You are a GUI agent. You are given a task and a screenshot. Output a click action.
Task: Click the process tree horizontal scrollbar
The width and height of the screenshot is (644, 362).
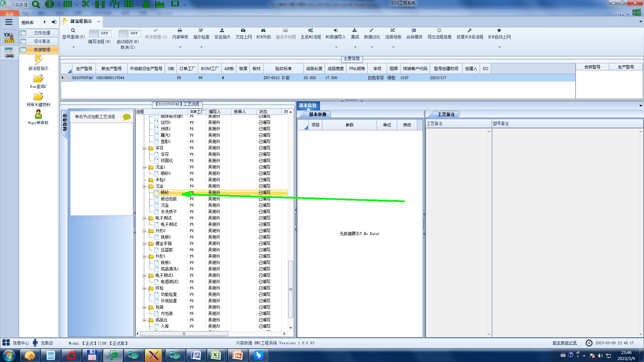tap(184, 334)
